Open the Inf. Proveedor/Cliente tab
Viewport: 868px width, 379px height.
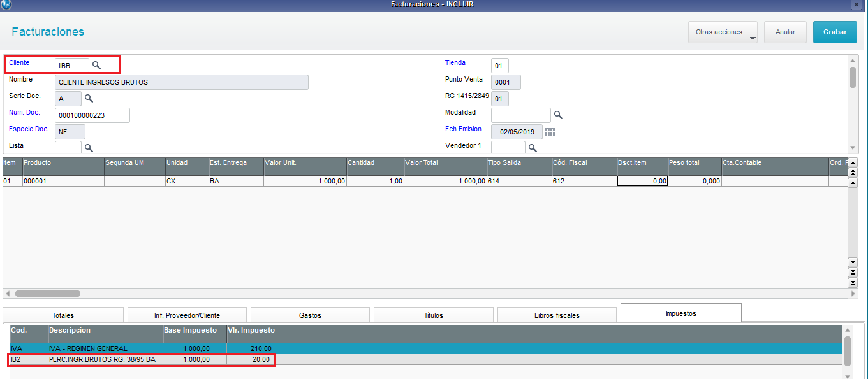click(x=187, y=315)
